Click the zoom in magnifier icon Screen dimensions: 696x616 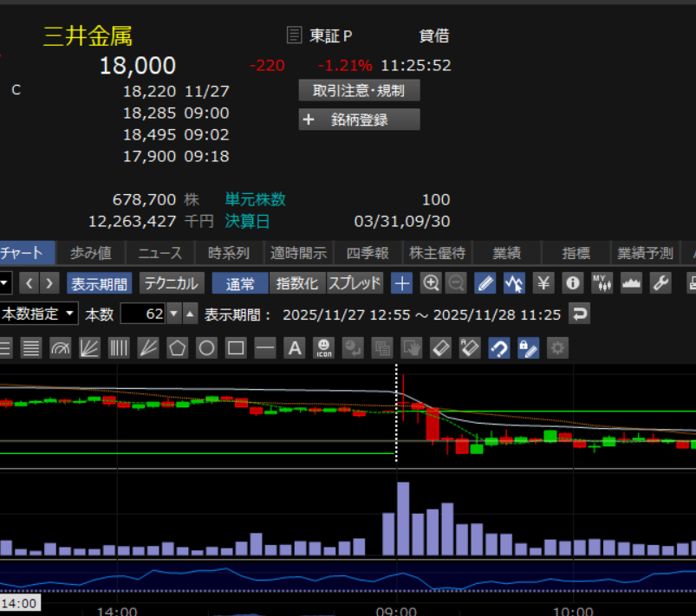[431, 282]
